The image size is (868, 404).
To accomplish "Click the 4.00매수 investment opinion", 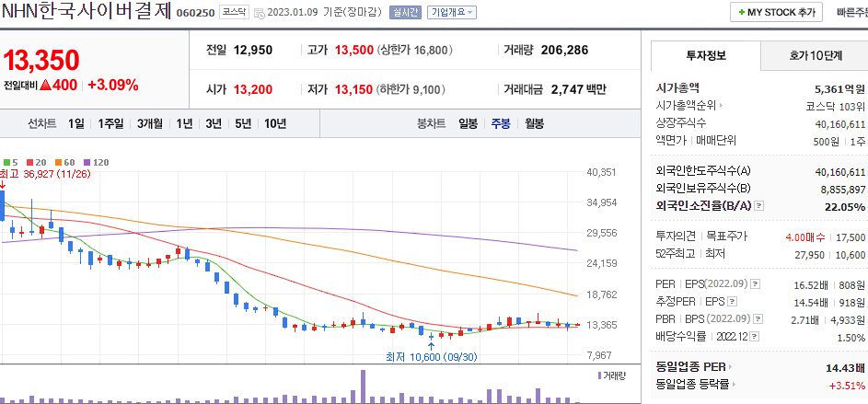I will pyautogui.click(x=804, y=237).
